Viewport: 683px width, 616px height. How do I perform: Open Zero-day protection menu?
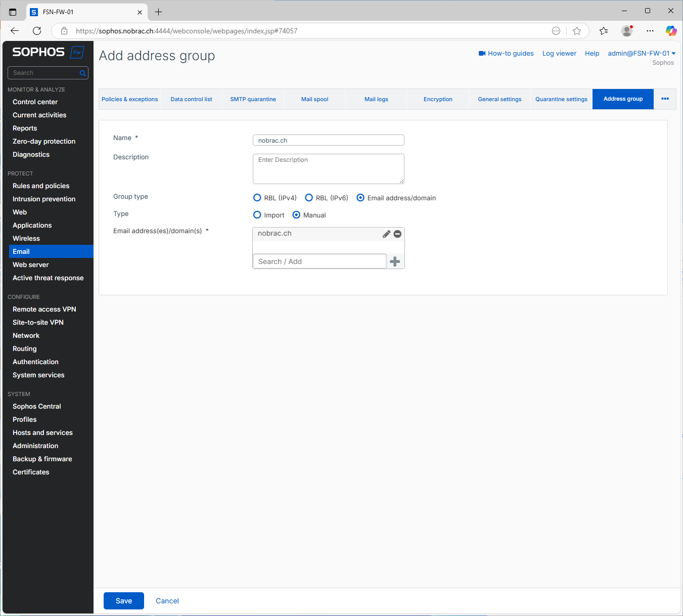44,141
